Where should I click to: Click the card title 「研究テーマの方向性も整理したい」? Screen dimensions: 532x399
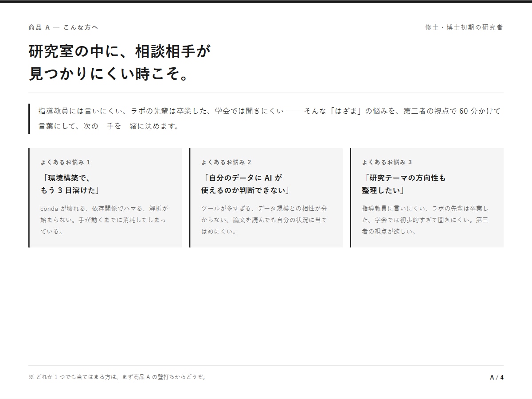405,184
